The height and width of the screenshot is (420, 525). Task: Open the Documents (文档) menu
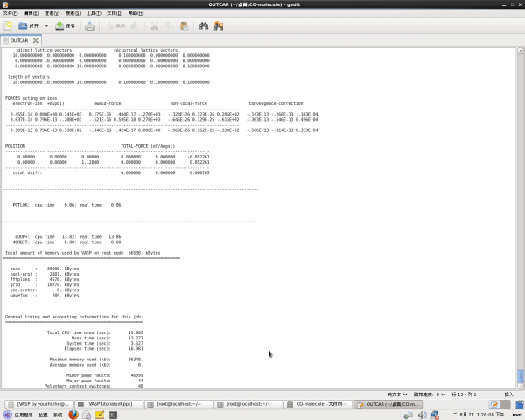pyautogui.click(x=115, y=13)
